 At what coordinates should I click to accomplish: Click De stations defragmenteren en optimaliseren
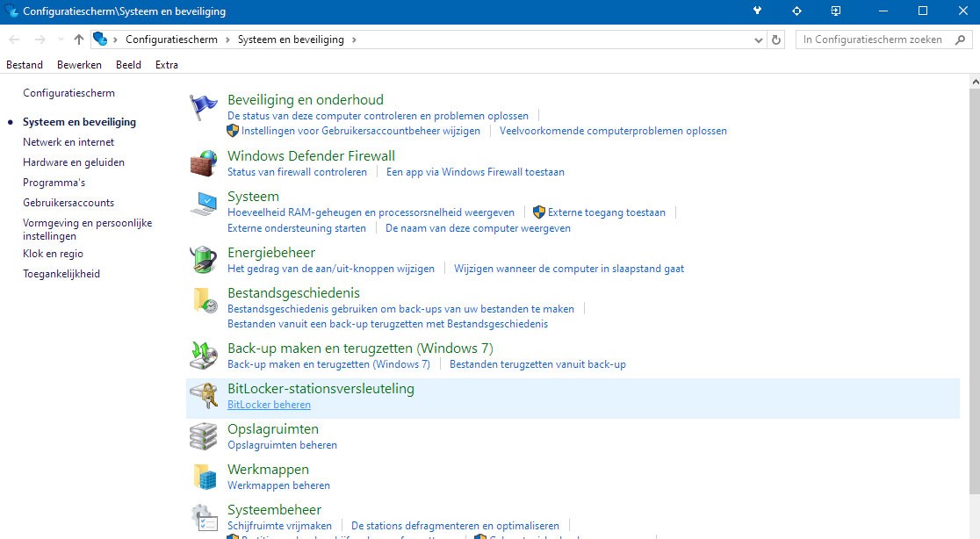coord(455,526)
